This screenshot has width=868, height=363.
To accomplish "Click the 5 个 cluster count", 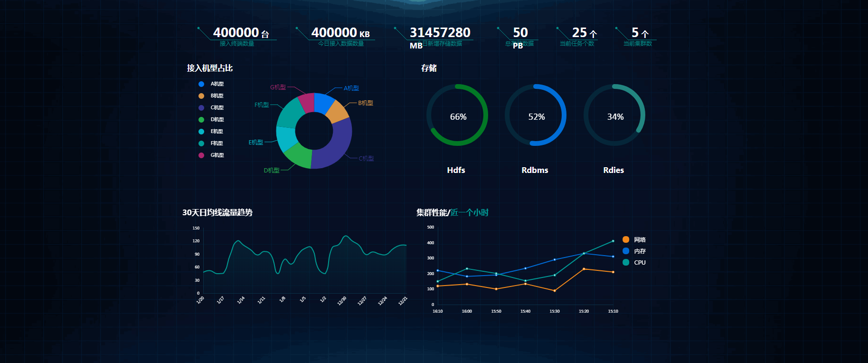I will (640, 33).
